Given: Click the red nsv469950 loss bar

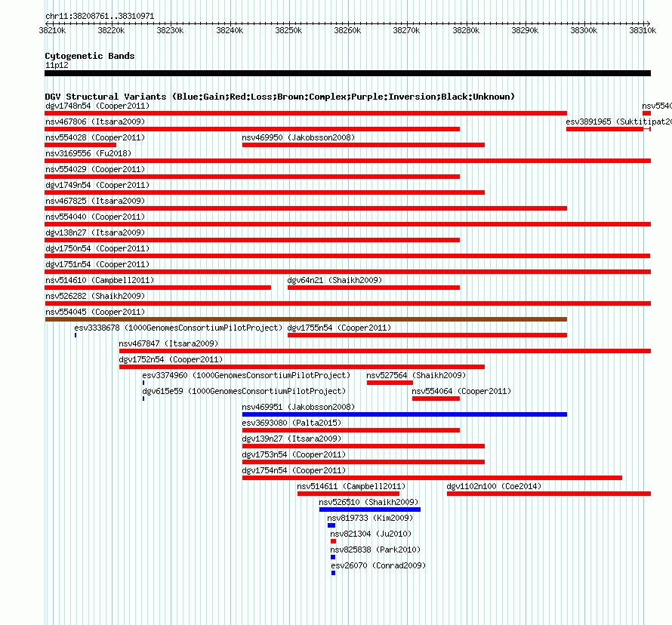Looking at the screenshot, I should [363, 145].
